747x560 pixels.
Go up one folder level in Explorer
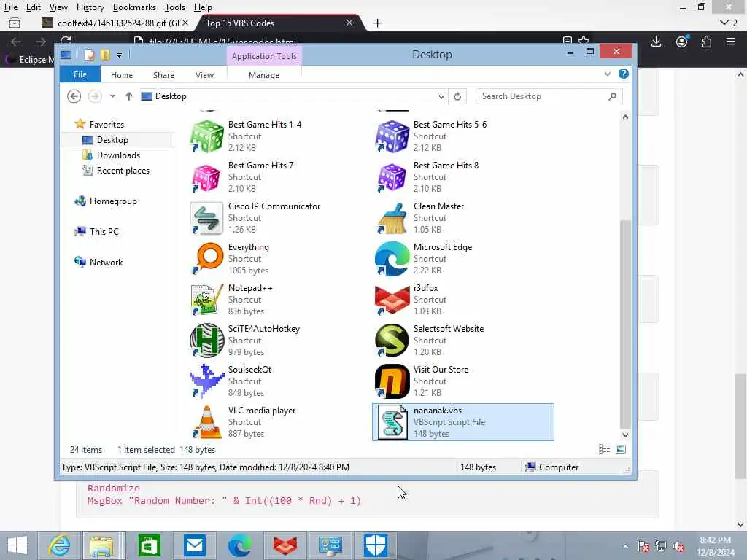[128, 96]
